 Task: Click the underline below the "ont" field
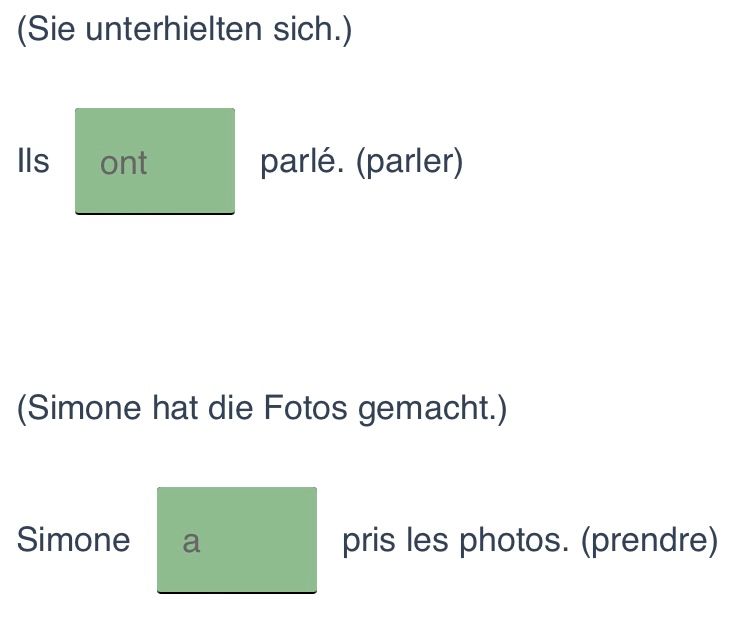pyautogui.click(x=155, y=213)
